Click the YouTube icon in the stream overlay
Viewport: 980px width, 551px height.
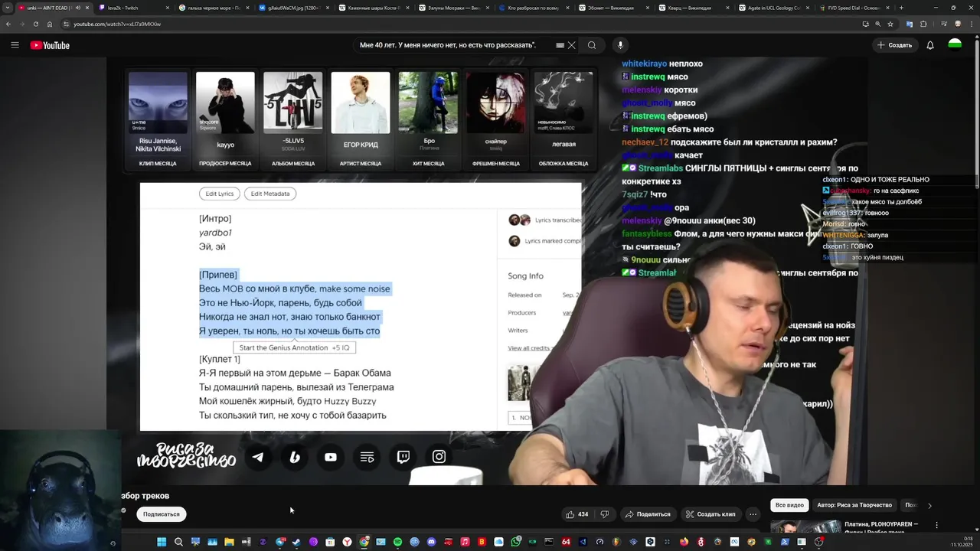point(331,457)
